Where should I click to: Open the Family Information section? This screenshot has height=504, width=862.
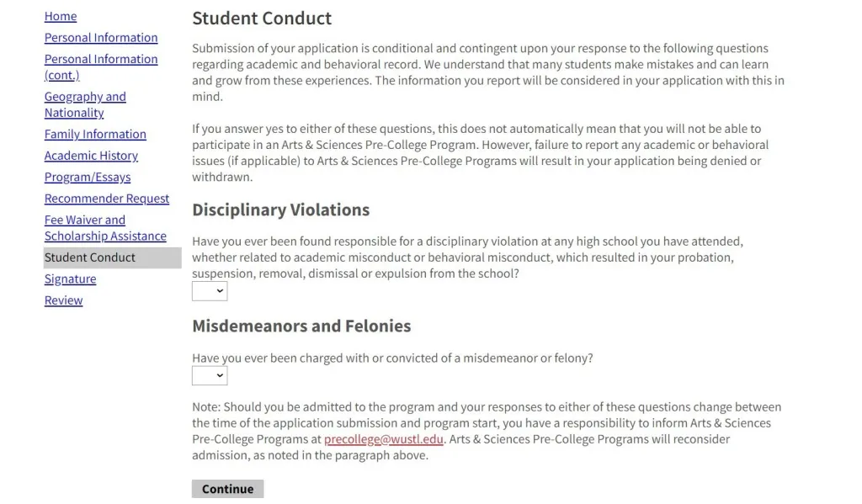coord(95,135)
